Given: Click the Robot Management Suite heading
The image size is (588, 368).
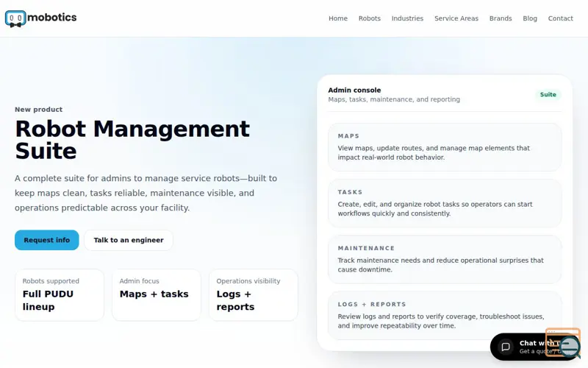Looking at the screenshot, I should (x=132, y=140).
